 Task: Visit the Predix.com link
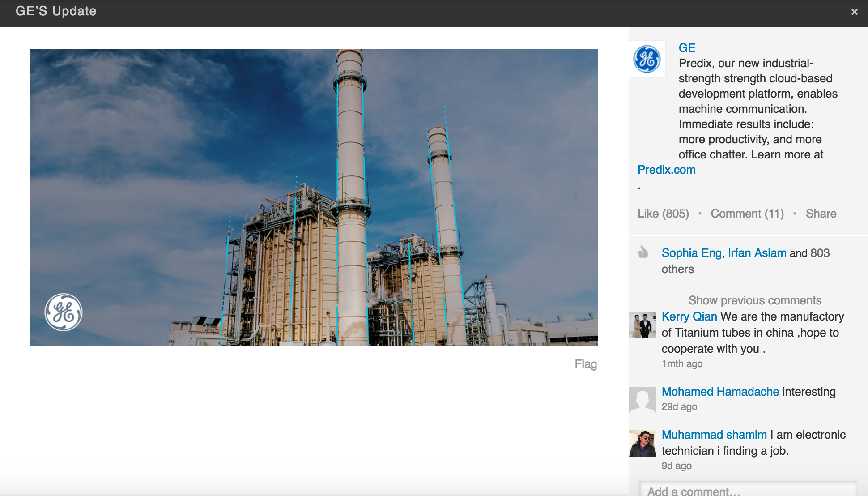(666, 170)
